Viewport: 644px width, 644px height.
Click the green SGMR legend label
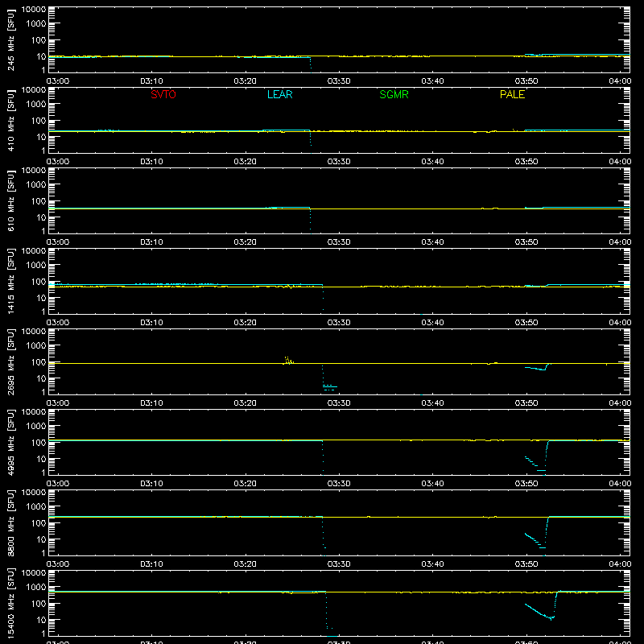[394, 94]
